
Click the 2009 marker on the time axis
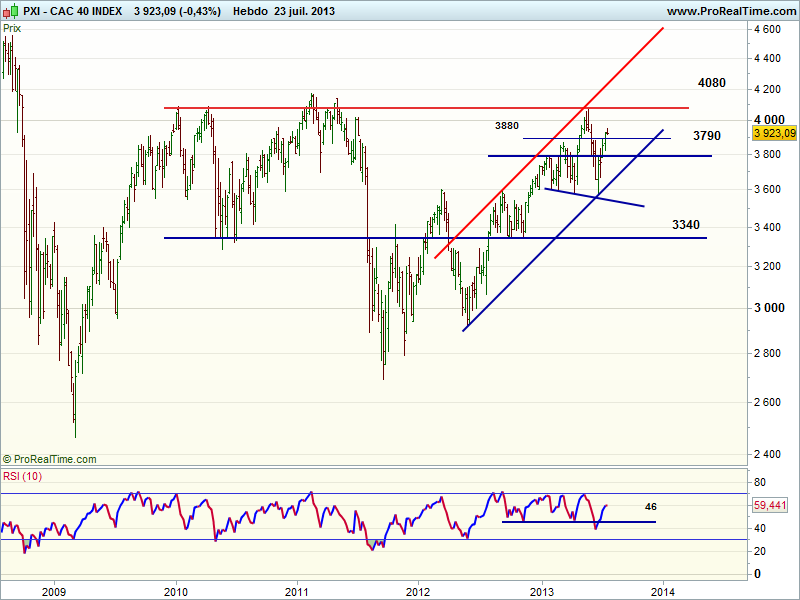[x=53, y=589]
